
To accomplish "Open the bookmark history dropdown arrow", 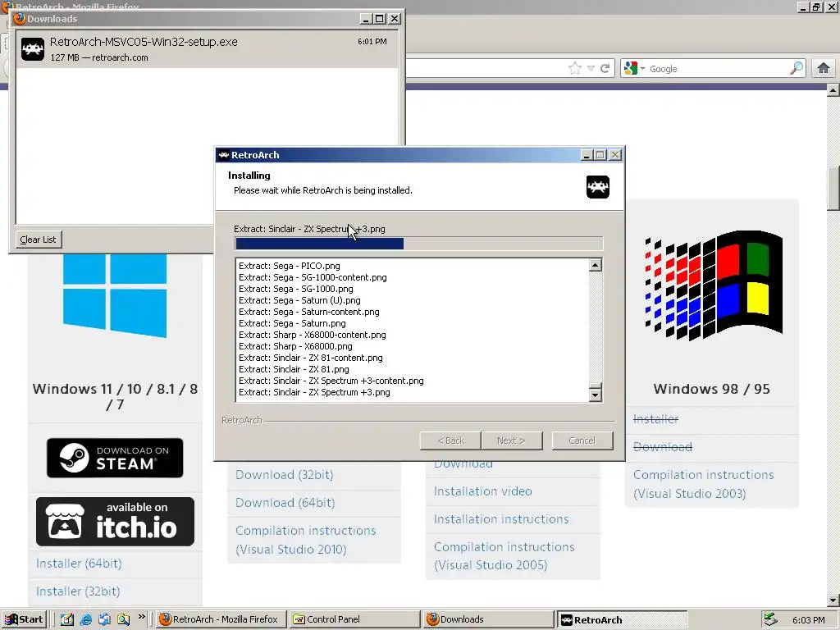I will (591, 68).
